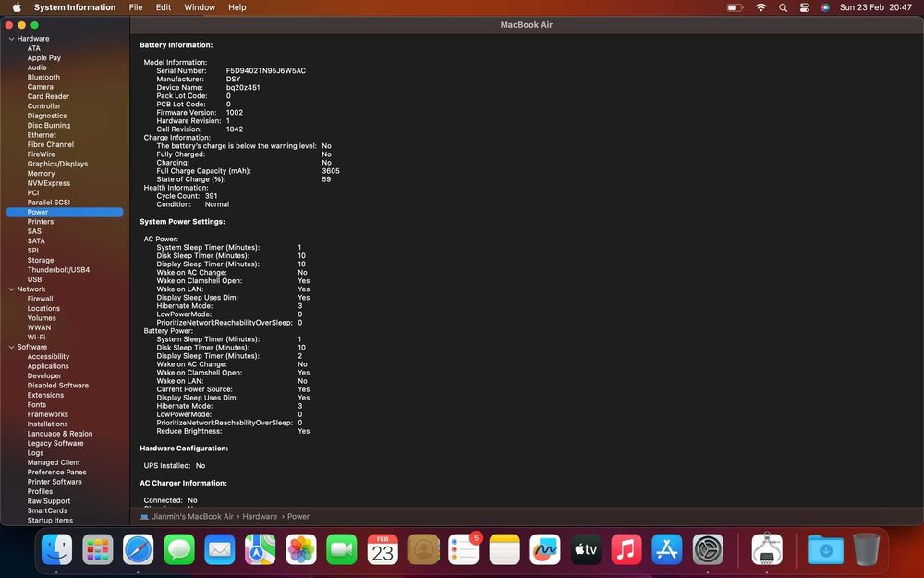This screenshot has width=924, height=578.
Task: Click Full Charge Capacity value 3605
Action: pyautogui.click(x=331, y=171)
